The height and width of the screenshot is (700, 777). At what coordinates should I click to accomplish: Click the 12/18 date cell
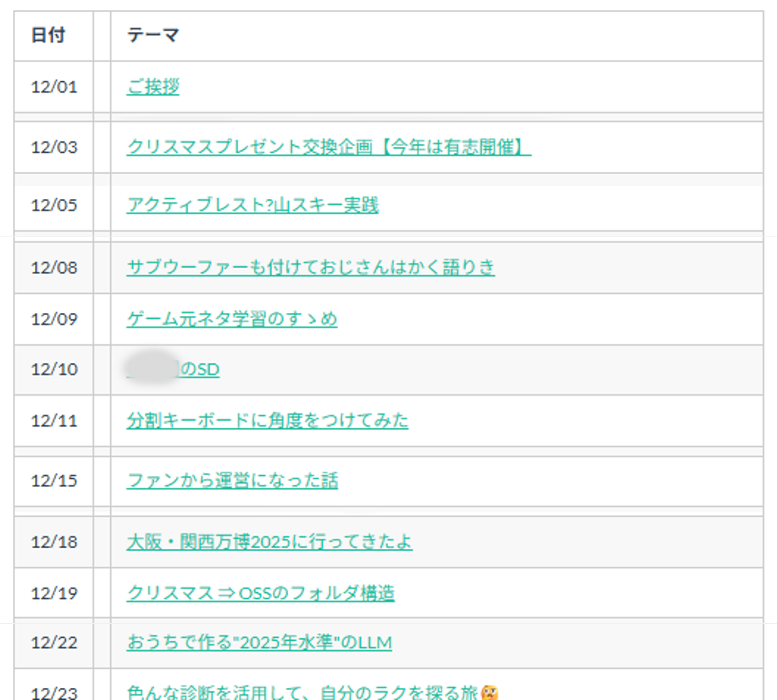54,542
